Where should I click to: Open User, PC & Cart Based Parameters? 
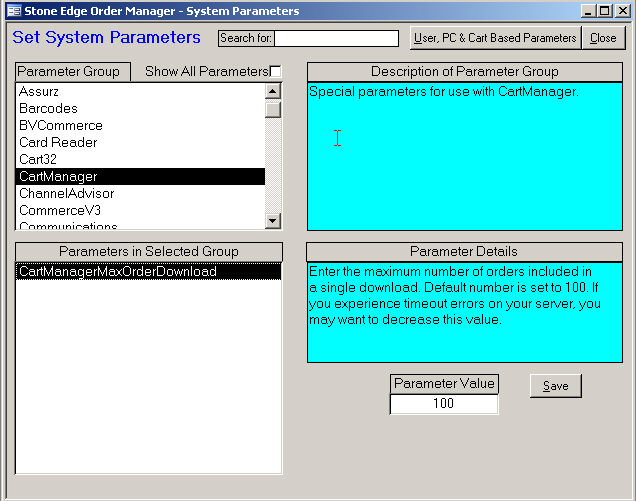point(495,38)
